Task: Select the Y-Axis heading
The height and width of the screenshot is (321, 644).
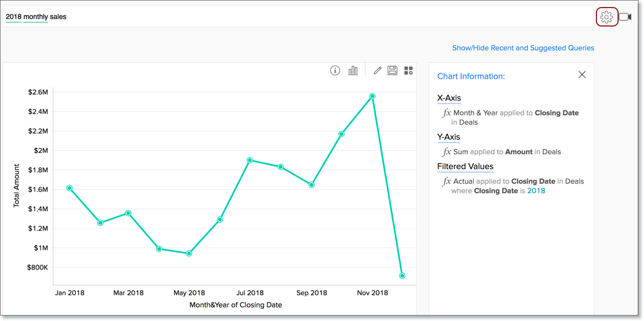Action: (x=448, y=137)
